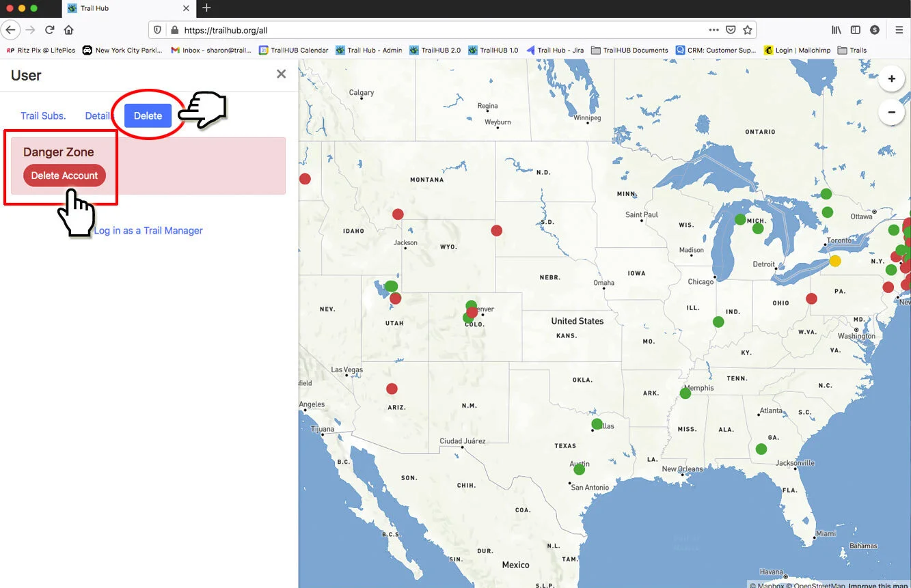Click the green trail marker in Georgia
The width and height of the screenshot is (911, 588).
click(x=761, y=449)
